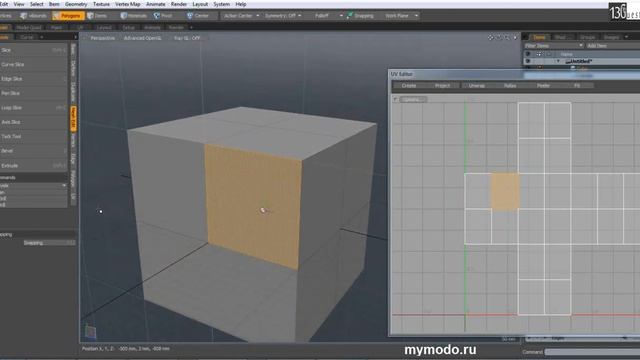Open the System menu

[221, 4]
